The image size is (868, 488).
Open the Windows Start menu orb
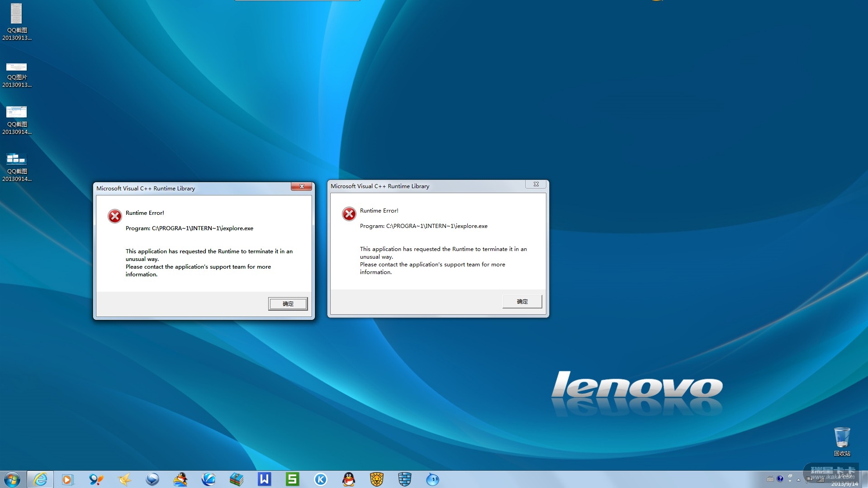click(x=12, y=479)
